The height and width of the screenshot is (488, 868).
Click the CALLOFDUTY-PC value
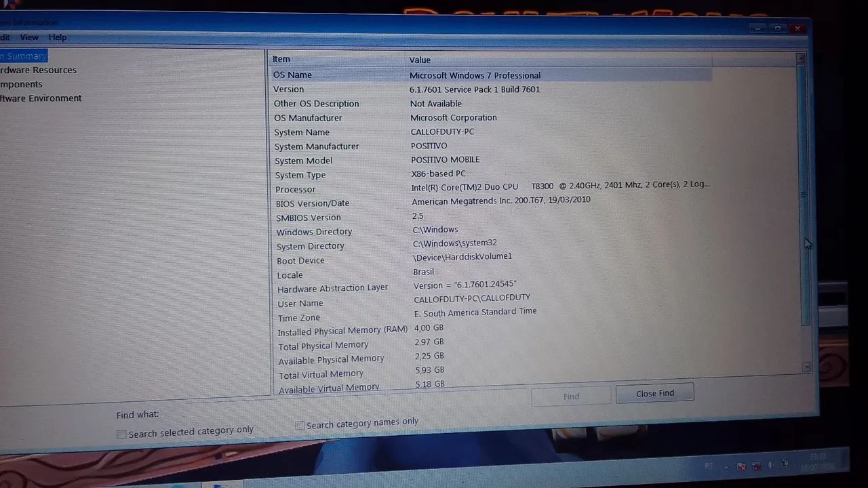tap(442, 131)
